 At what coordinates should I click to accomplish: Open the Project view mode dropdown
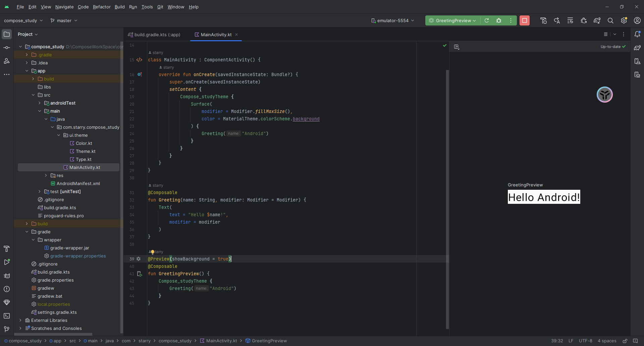(28, 34)
